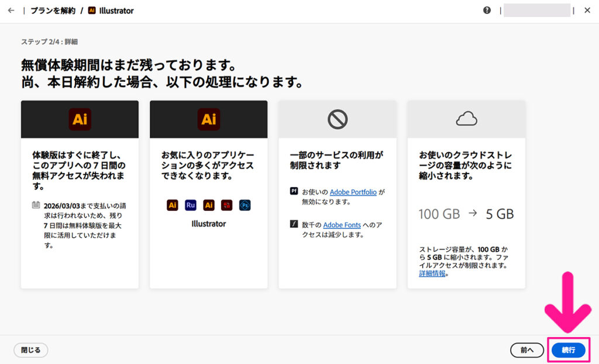This screenshot has height=364, width=599.
Task: Click the Illustrator icon in the header breadcrumb
Action: pyautogui.click(x=92, y=11)
